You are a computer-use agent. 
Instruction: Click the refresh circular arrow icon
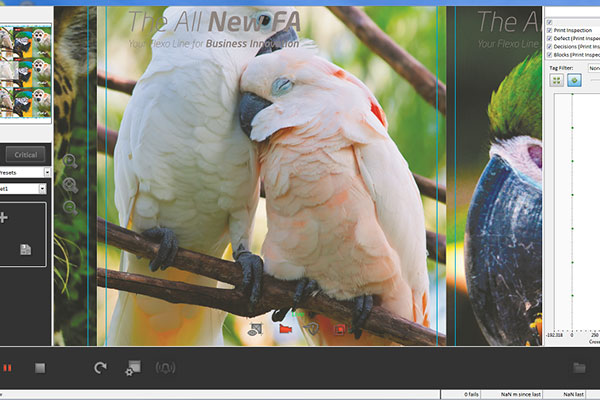coord(100,368)
